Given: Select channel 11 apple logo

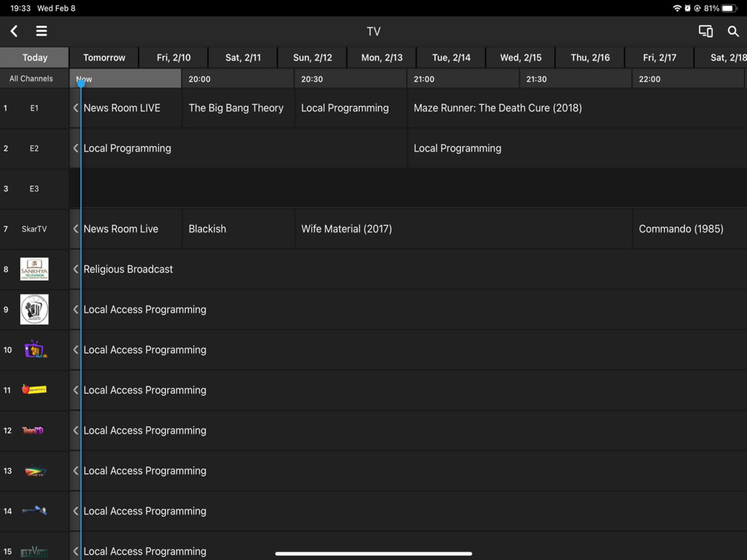Looking at the screenshot, I should [x=34, y=390].
